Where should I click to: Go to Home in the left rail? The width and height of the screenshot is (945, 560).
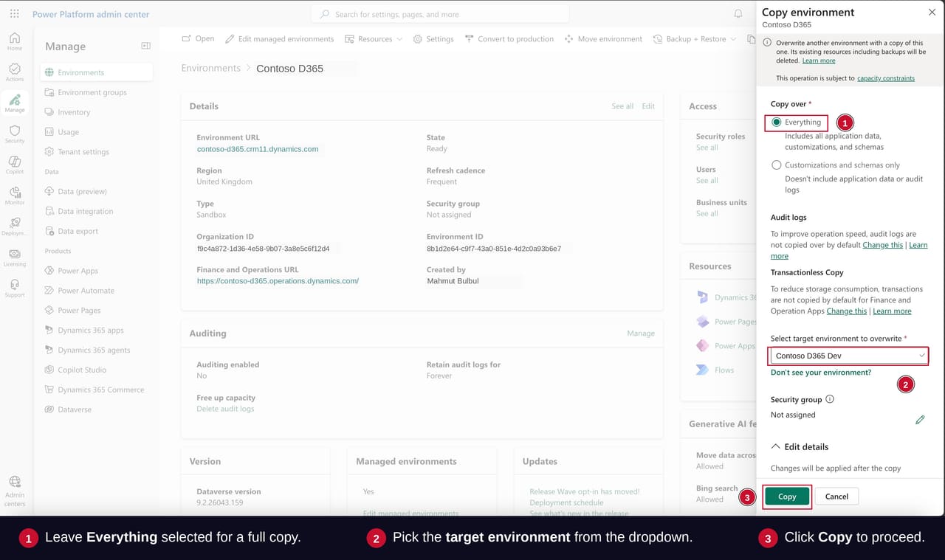[x=15, y=41]
